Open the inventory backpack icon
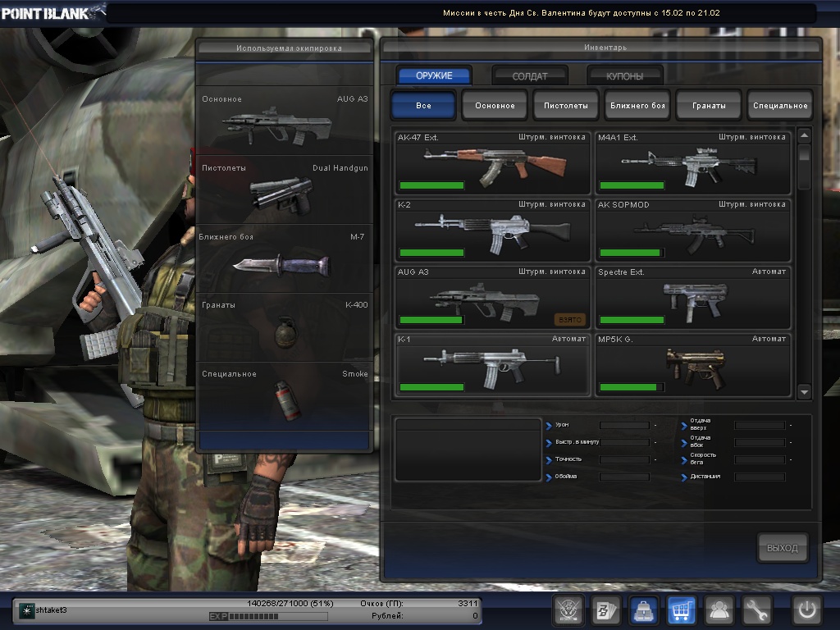 pyautogui.click(x=643, y=609)
